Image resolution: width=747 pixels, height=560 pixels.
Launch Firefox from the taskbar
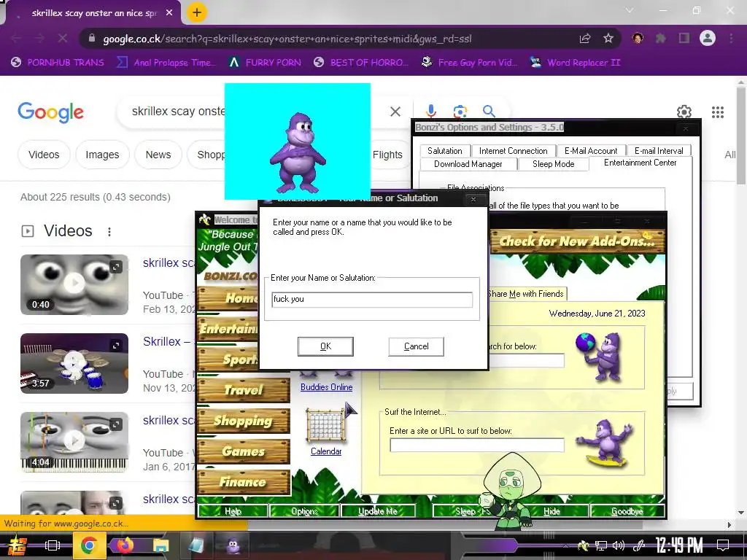124,545
